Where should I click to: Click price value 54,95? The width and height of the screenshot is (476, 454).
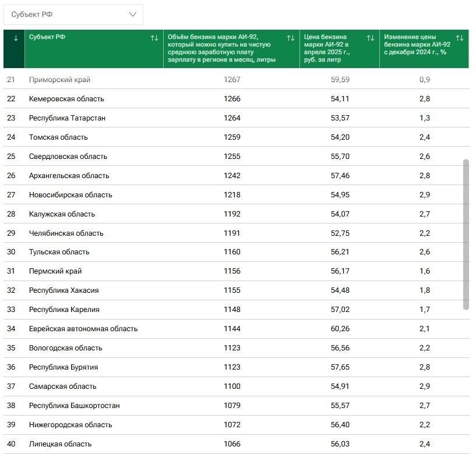[x=340, y=195]
